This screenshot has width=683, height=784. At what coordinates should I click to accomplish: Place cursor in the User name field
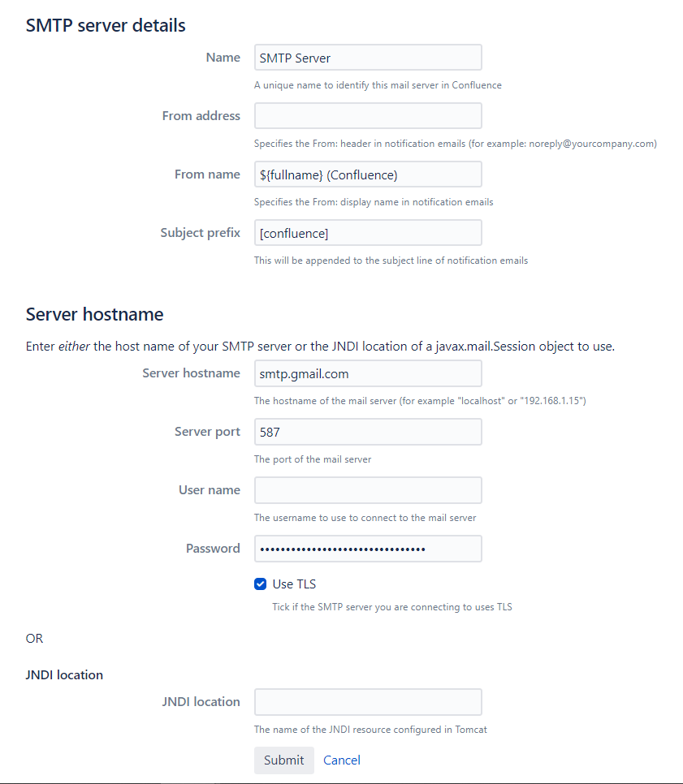pos(367,489)
